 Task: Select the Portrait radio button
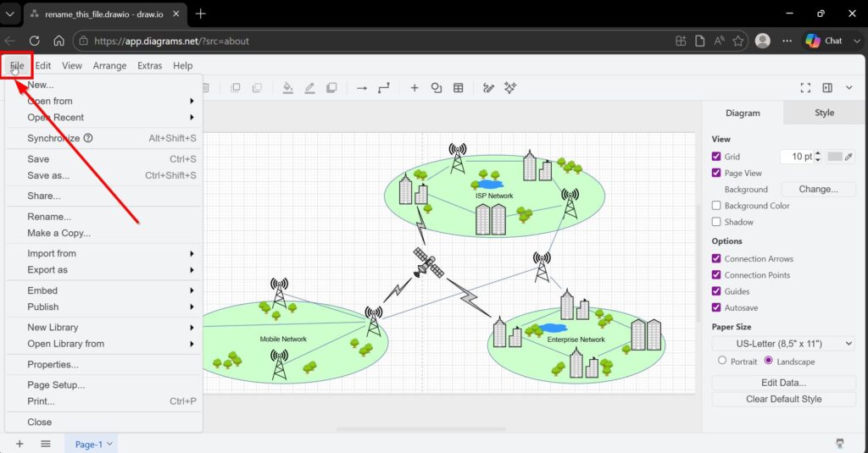[722, 361]
